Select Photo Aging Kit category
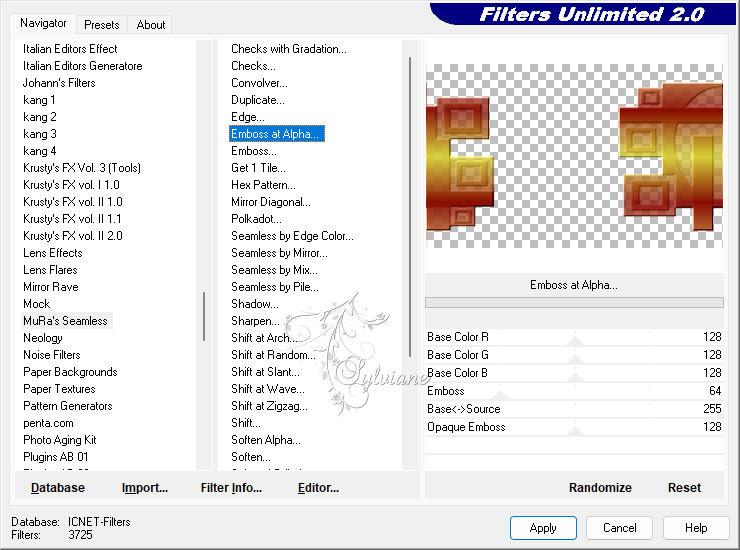740x550 pixels. click(59, 440)
